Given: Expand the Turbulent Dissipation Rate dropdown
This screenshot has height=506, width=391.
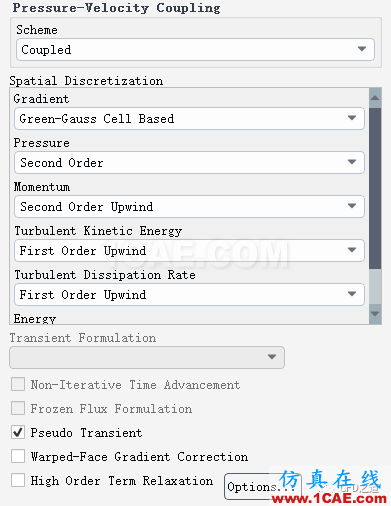Looking at the screenshot, I should (189, 294).
